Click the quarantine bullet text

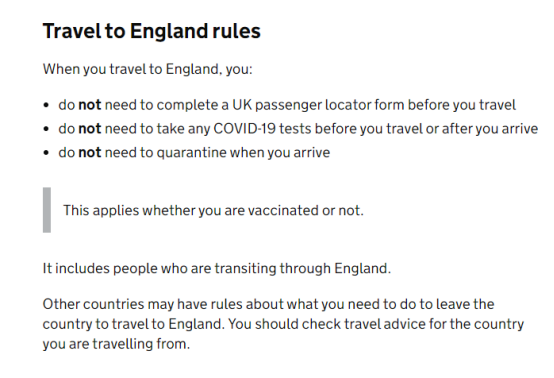coord(194,153)
